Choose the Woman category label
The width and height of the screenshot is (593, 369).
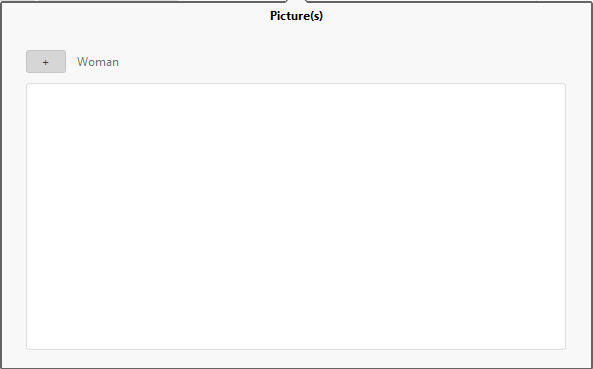click(98, 62)
